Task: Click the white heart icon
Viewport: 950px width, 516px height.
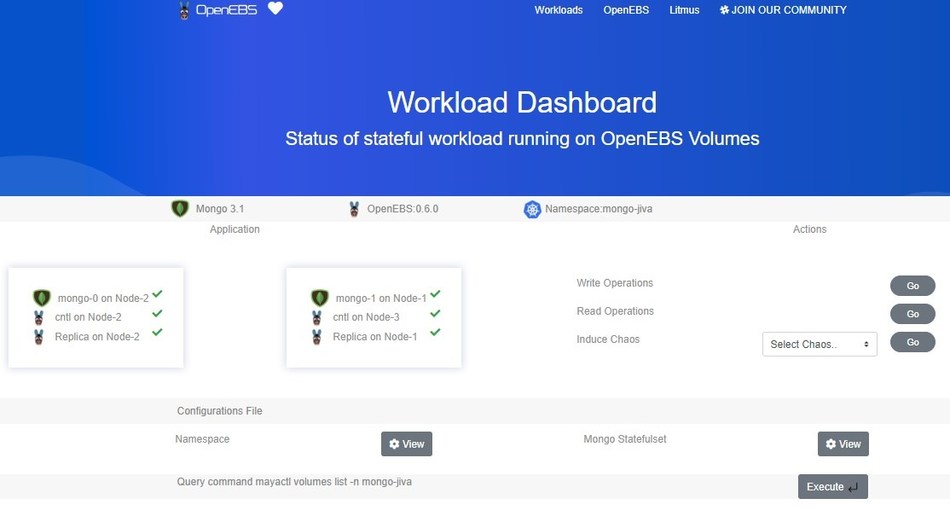Action: pos(275,9)
